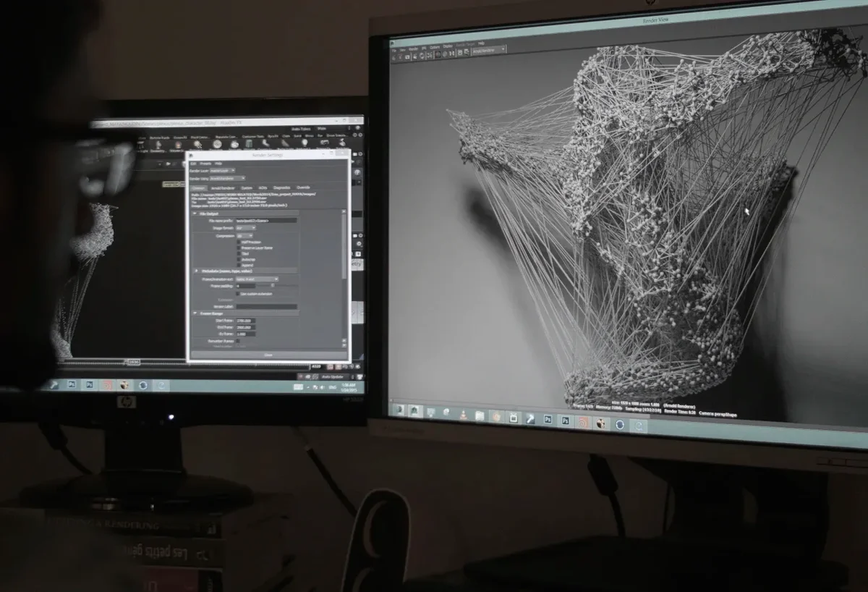Open the Render menu in Render View
The height and width of the screenshot is (592, 868).
point(413,49)
